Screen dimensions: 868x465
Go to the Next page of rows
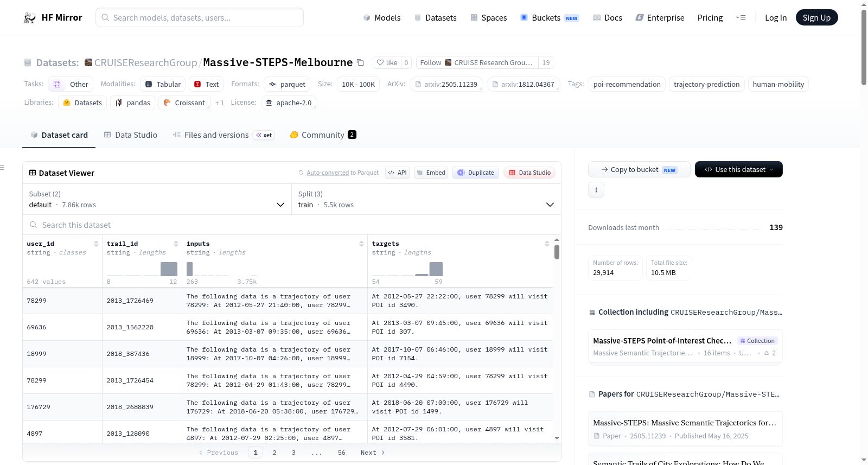pos(373,453)
